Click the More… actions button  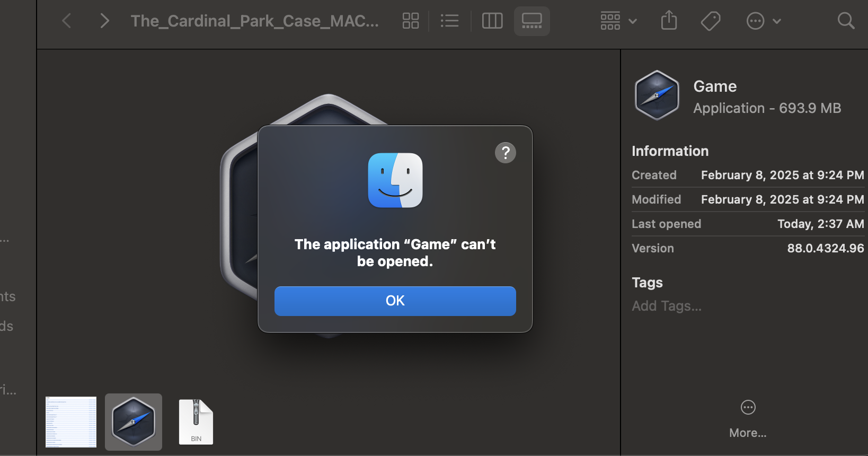[x=748, y=419]
